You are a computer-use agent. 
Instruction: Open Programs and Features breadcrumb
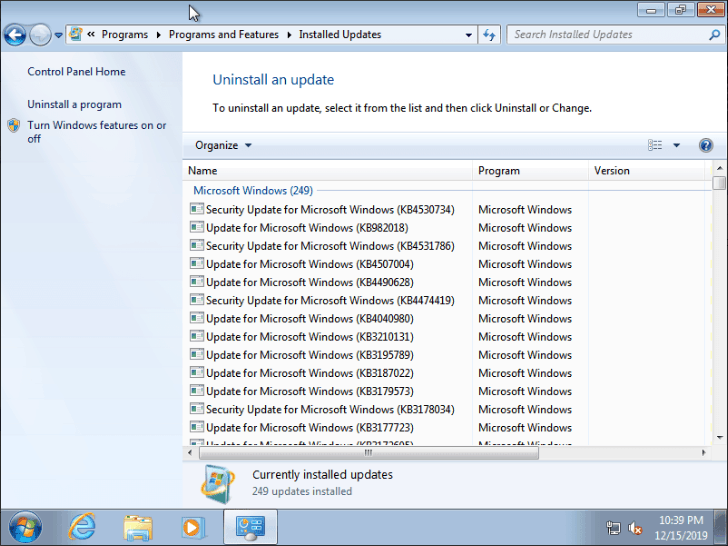click(223, 34)
